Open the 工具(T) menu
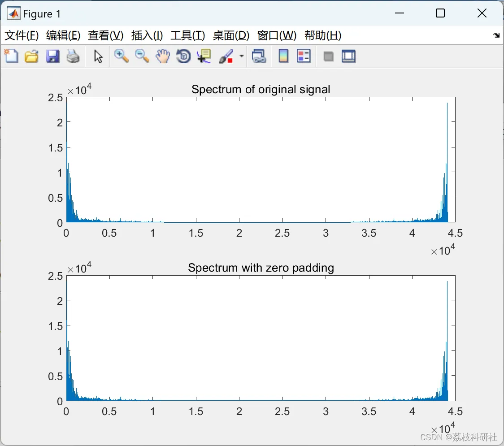Image resolution: width=504 pixels, height=446 pixels. (x=188, y=35)
